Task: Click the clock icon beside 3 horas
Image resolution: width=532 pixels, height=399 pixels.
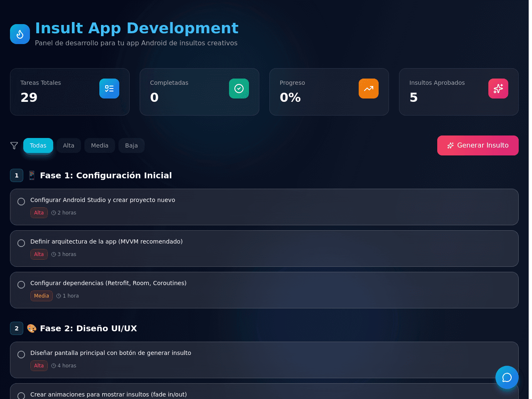Action: pos(54,254)
